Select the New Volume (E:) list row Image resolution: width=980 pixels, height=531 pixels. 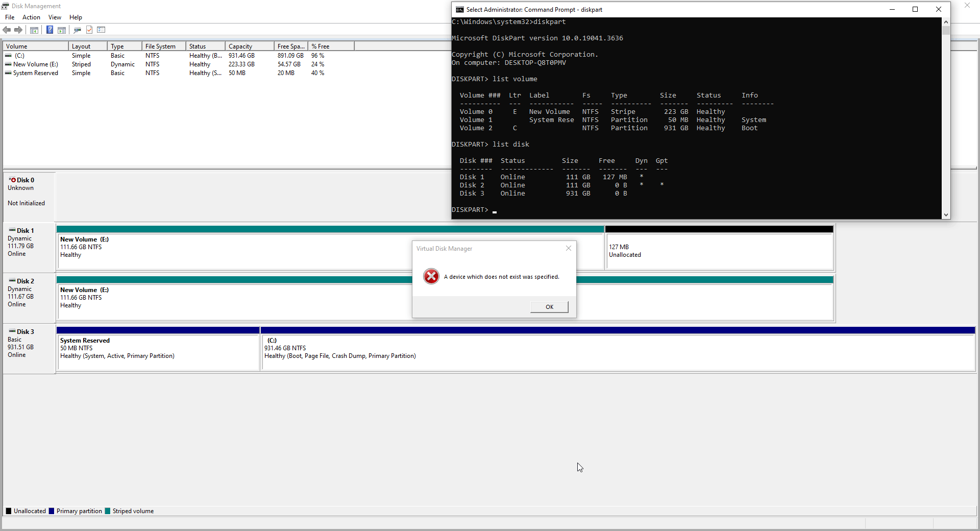coord(179,64)
